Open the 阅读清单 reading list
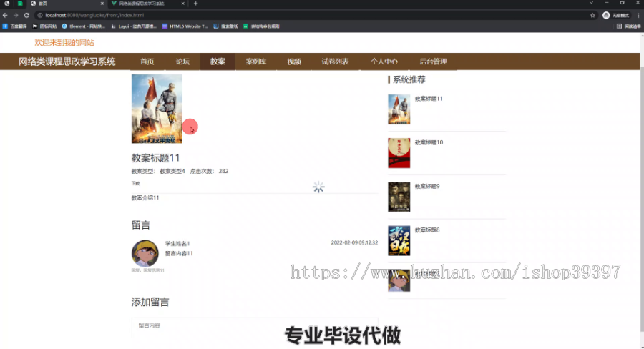The width and height of the screenshot is (644, 349). click(x=628, y=26)
